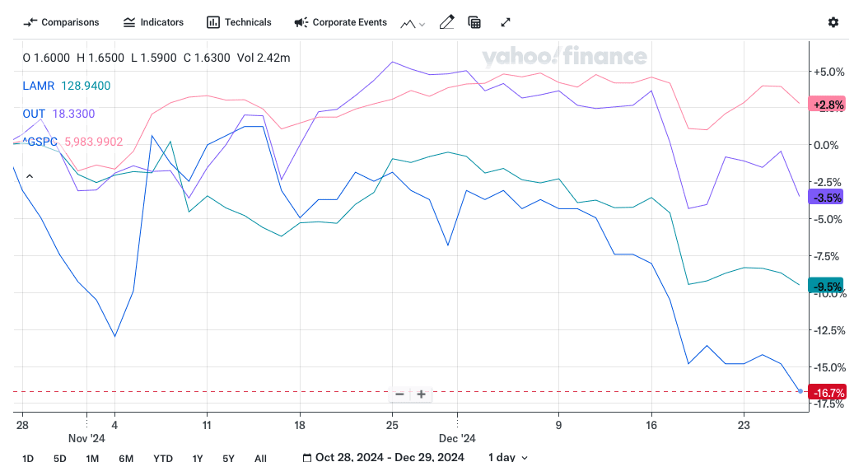
Task: Open the Comparisons menu
Action: tap(61, 22)
